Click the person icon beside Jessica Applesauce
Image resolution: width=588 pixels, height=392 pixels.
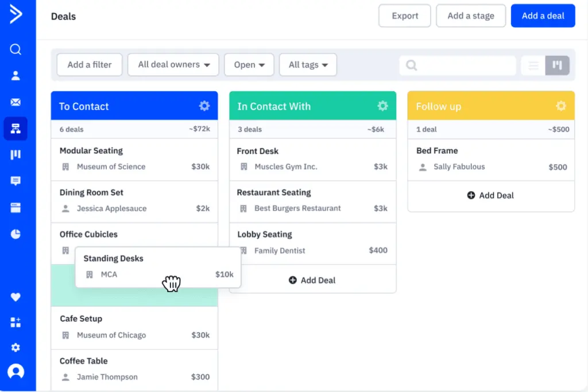click(x=65, y=208)
